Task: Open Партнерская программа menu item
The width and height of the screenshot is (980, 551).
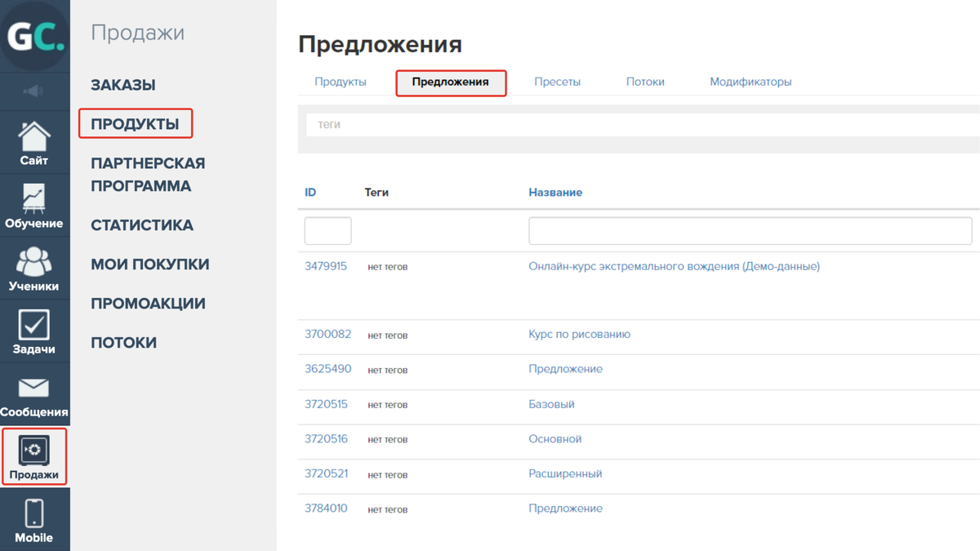Action: coord(148,175)
